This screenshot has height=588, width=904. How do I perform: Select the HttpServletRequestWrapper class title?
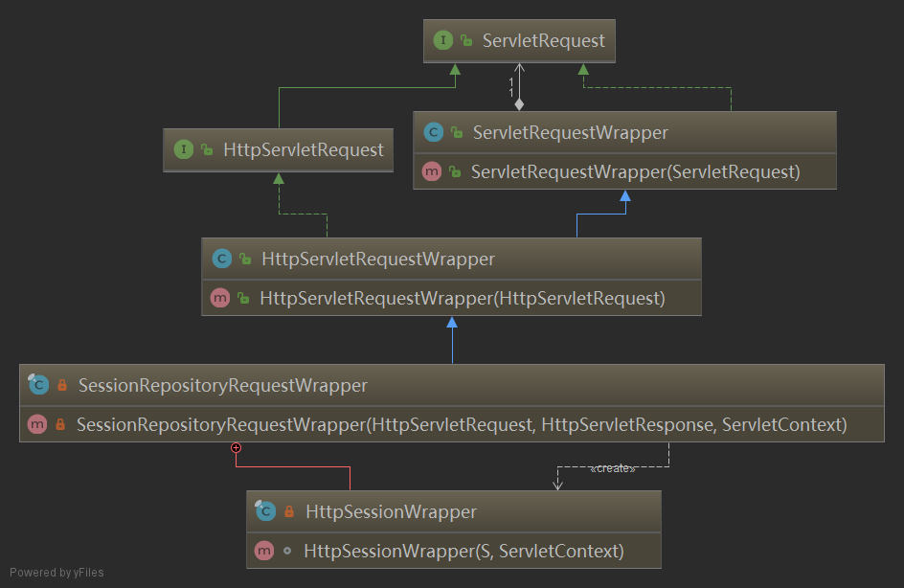click(x=378, y=259)
